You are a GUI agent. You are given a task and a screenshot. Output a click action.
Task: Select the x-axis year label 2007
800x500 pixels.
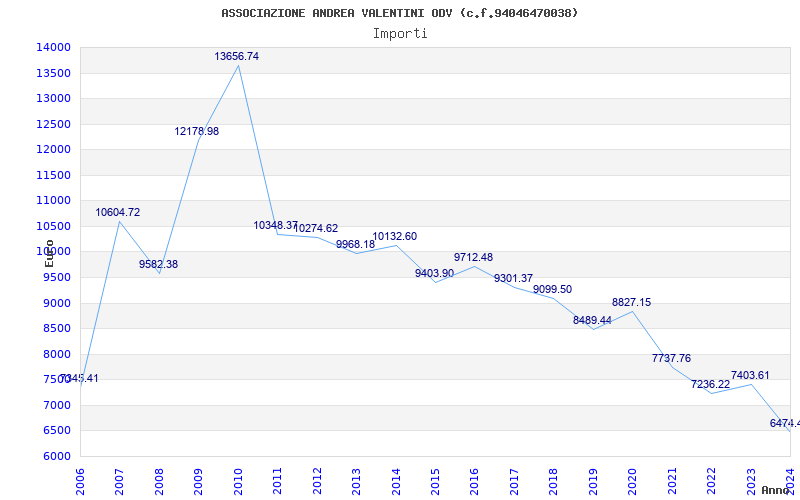(119, 481)
